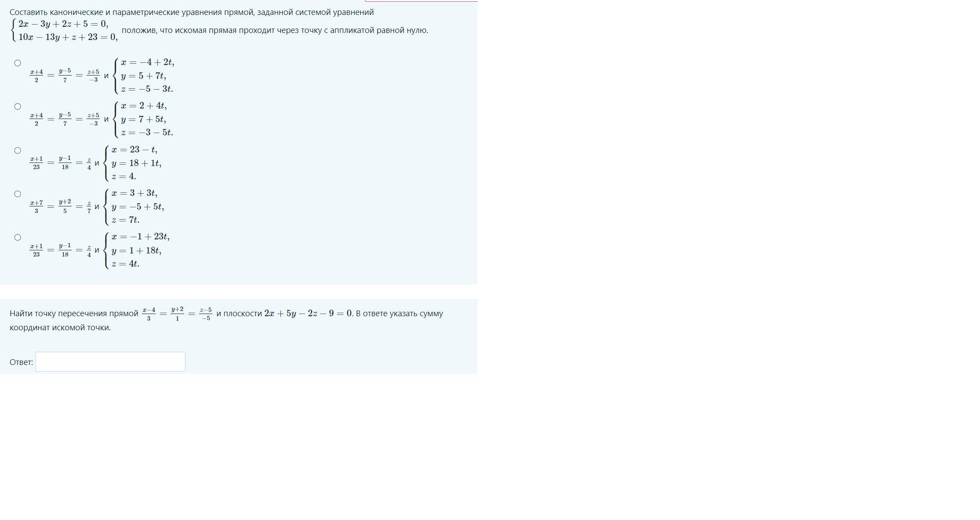Click parametric system with z = −3 − 5t
Viewport: 980px width, 520px height.
(144, 119)
